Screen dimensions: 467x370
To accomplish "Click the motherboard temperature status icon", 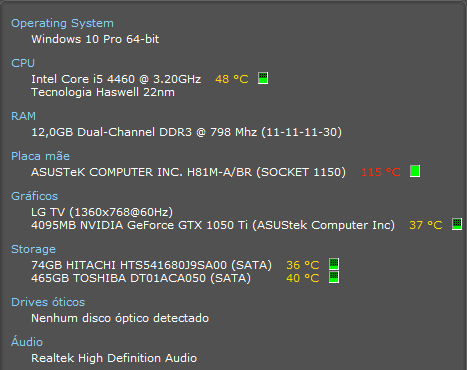I will (x=415, y=171).
